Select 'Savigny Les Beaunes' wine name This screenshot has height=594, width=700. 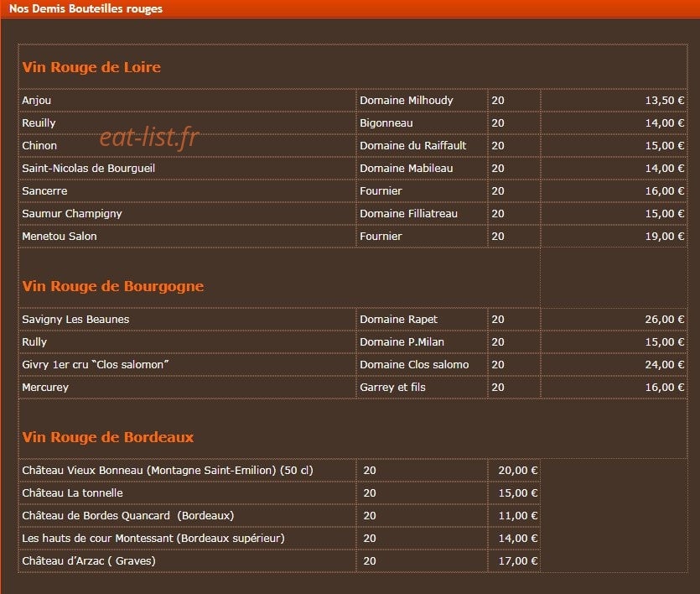pos(75,320)
